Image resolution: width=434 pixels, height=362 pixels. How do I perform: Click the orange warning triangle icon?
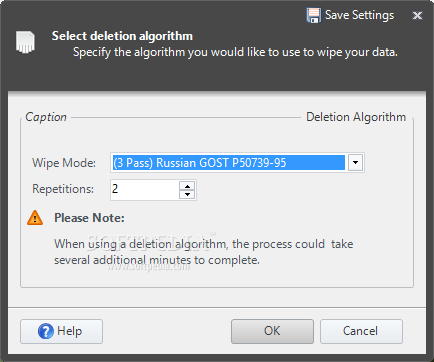click(x=35, y=218)
